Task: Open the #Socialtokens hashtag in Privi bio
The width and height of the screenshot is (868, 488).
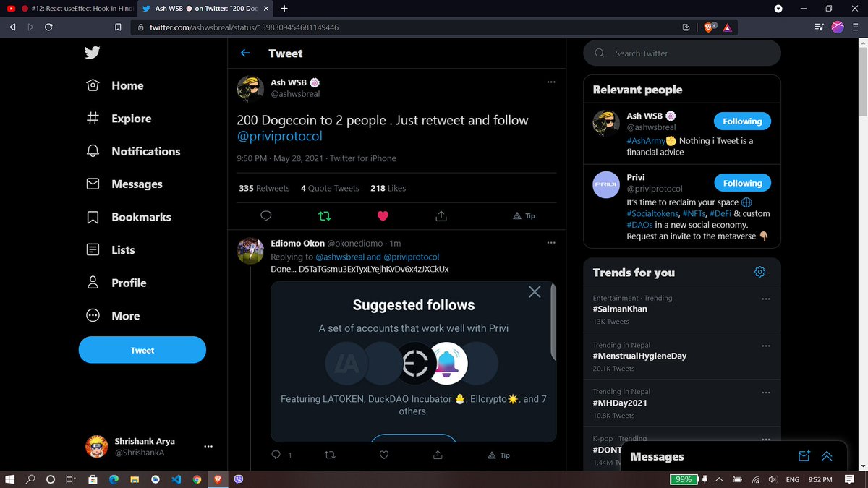Action: click(653, 213)
